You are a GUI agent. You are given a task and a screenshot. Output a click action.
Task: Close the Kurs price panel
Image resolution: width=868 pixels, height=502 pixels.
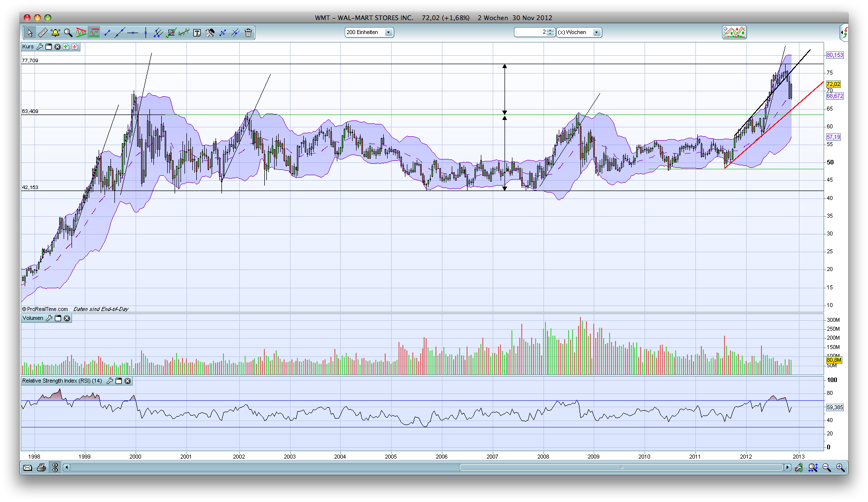pyautogui.click(x=57, y=46)
